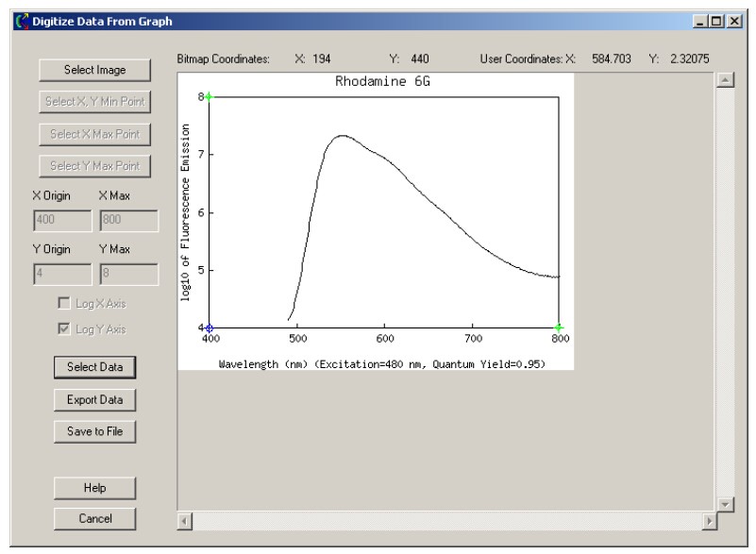756x554 pixels.
Task: Click the 600 tick label on x-axis
Action: 385,339
